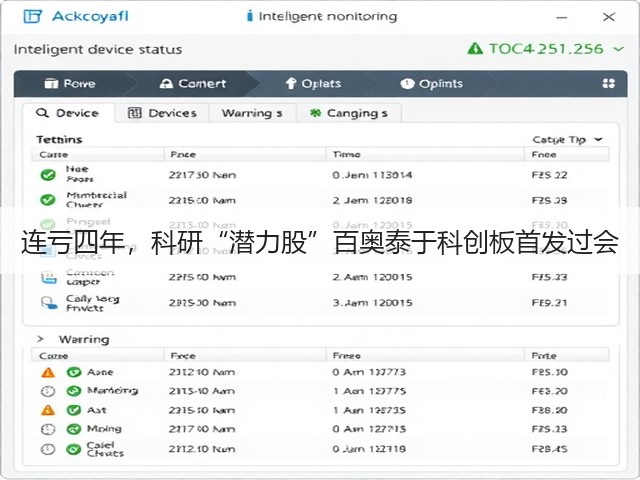Switch to the Warring s tab
The image size is (640, 480).
pos(252,113)
